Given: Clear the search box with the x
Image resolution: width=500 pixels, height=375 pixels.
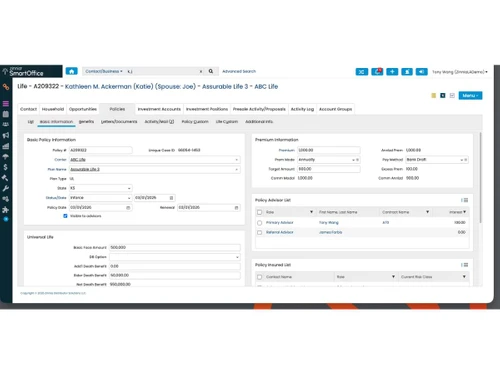Looking at the screenshot, I should tap(201, 71).
